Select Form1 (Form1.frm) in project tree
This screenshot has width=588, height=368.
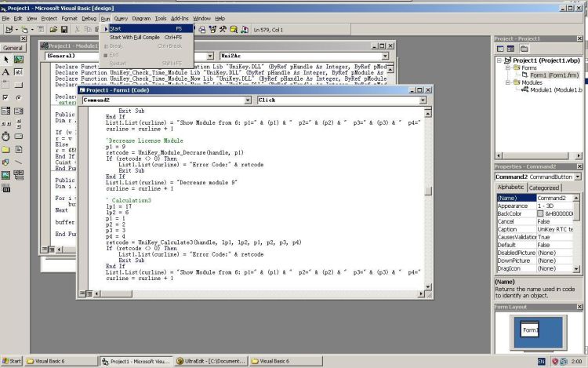point(554,75)
